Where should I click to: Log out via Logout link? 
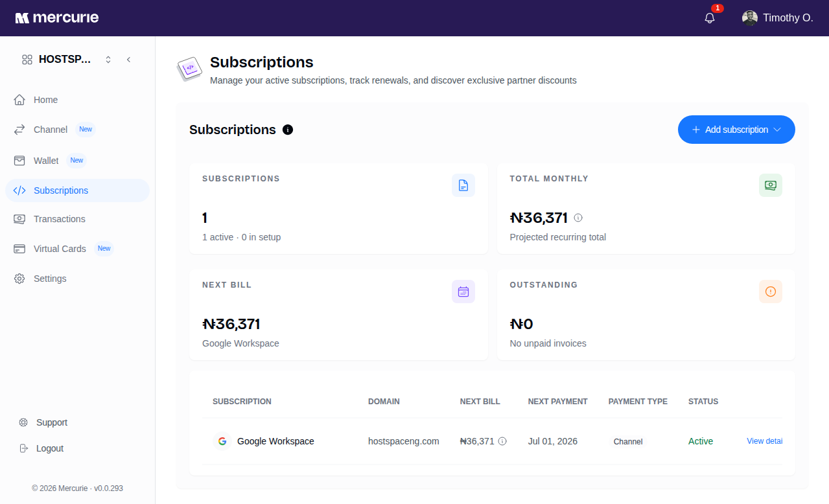50,448
